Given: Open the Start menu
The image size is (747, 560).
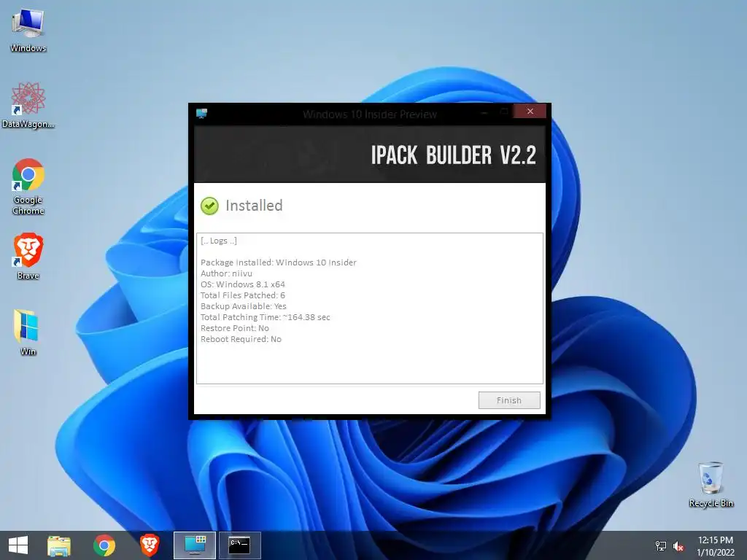Looking at the screenshot, I should point(18,545).
